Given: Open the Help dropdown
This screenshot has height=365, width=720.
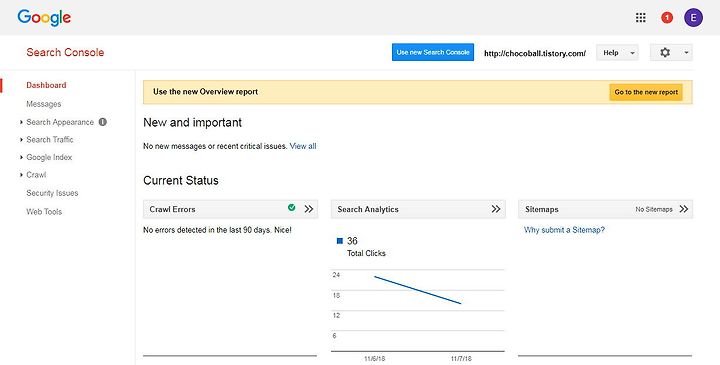Looking at the screenshot, I should pos(617,53).
